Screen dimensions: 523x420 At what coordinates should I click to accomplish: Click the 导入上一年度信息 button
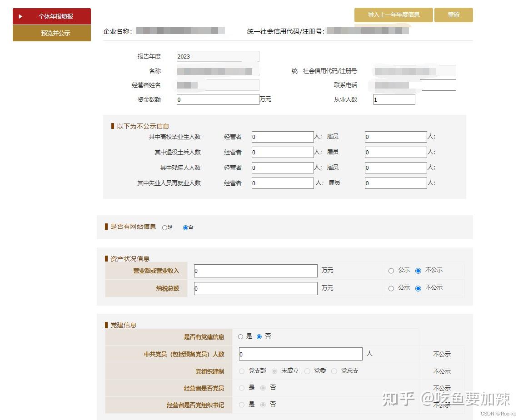pyautogui.click(x=393, y=15)
